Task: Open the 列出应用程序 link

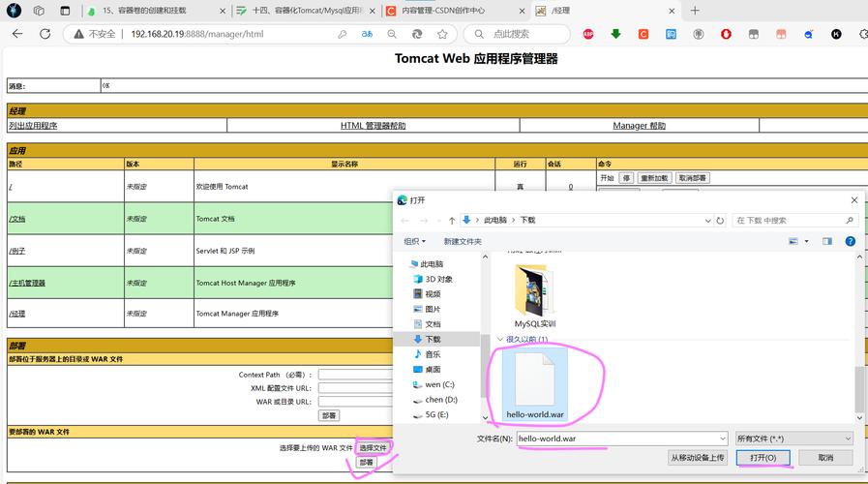Action: point(33,126)
